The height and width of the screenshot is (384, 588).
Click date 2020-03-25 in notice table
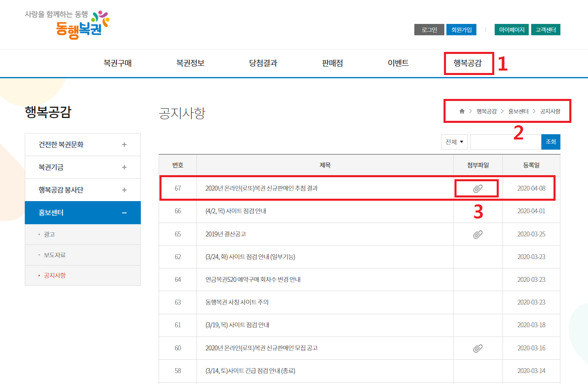(531, 234)
